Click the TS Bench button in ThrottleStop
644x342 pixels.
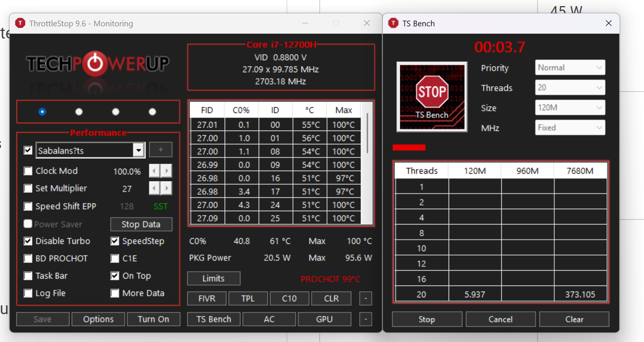coord(214,319)
